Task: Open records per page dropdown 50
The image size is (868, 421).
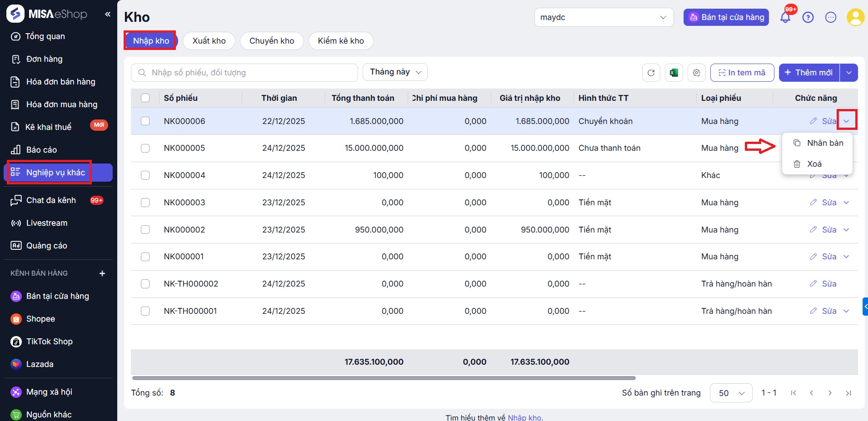Action: tap(731, 393)
